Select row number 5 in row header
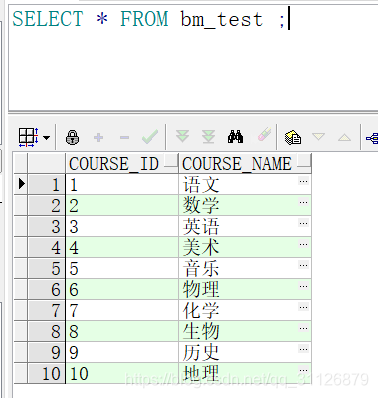This screenshot has height=398, width=378. click(x=46, y=268)
